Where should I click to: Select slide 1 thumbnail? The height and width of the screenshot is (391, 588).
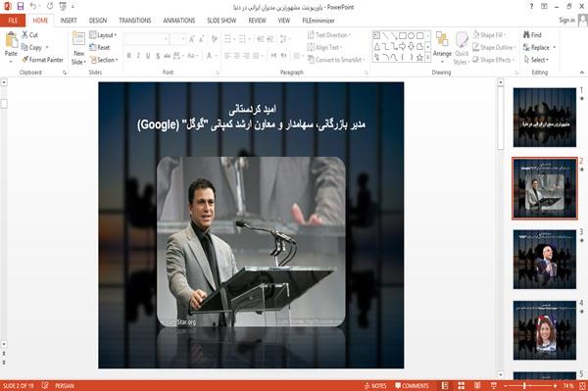click(x=545, y=118)
